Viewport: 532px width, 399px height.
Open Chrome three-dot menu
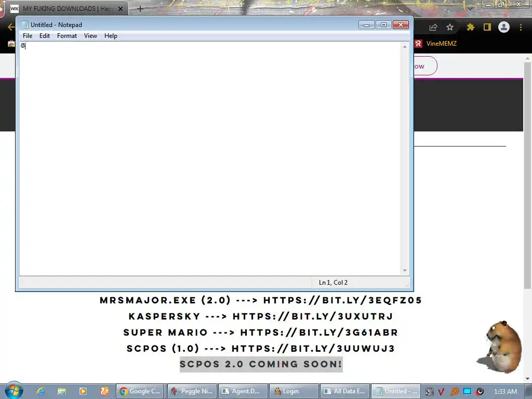point(521,27)
